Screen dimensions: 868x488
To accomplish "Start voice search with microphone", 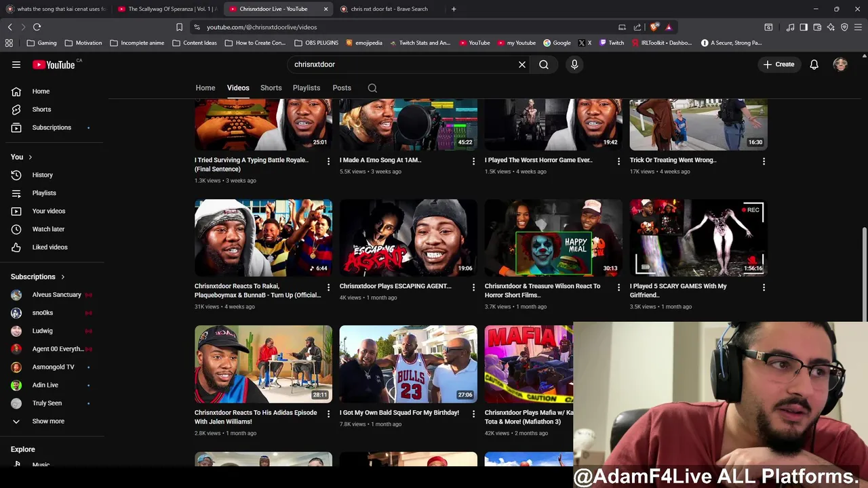I will (574, 64).
